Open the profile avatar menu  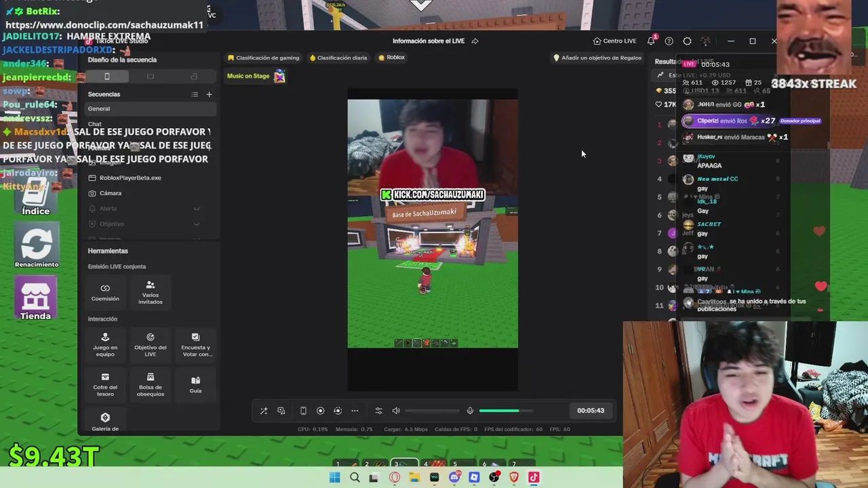click(x=705, y=41)
